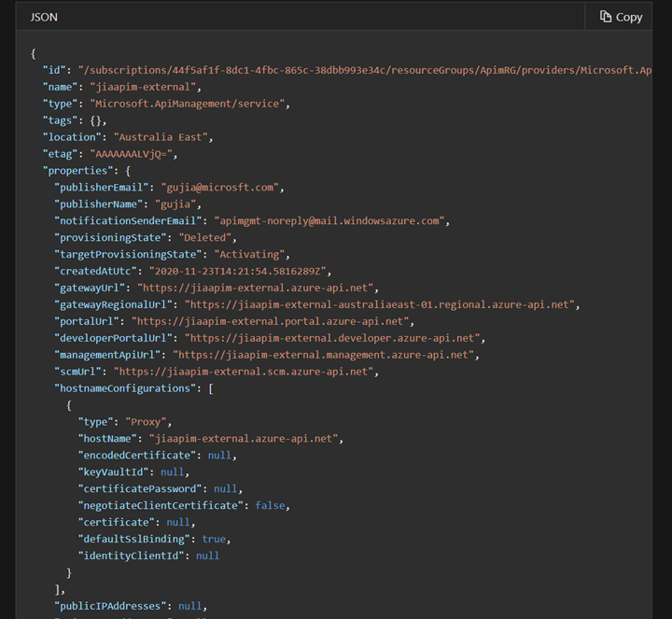
Task: Click the negotiateClientCertificate false value
Action: point(273,505)
